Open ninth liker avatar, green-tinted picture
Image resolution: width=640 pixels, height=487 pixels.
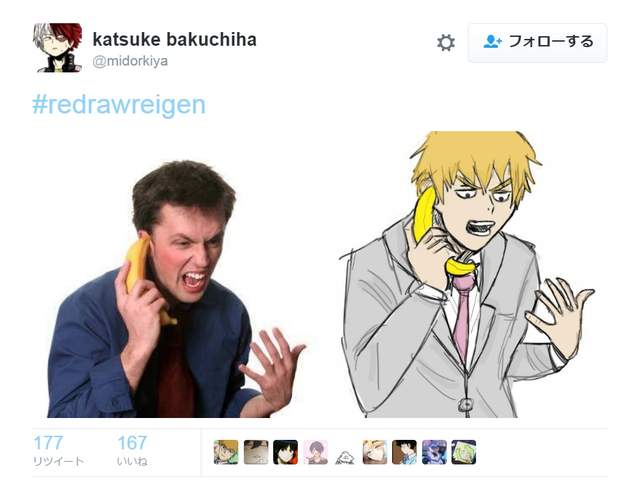coord(464,452)
